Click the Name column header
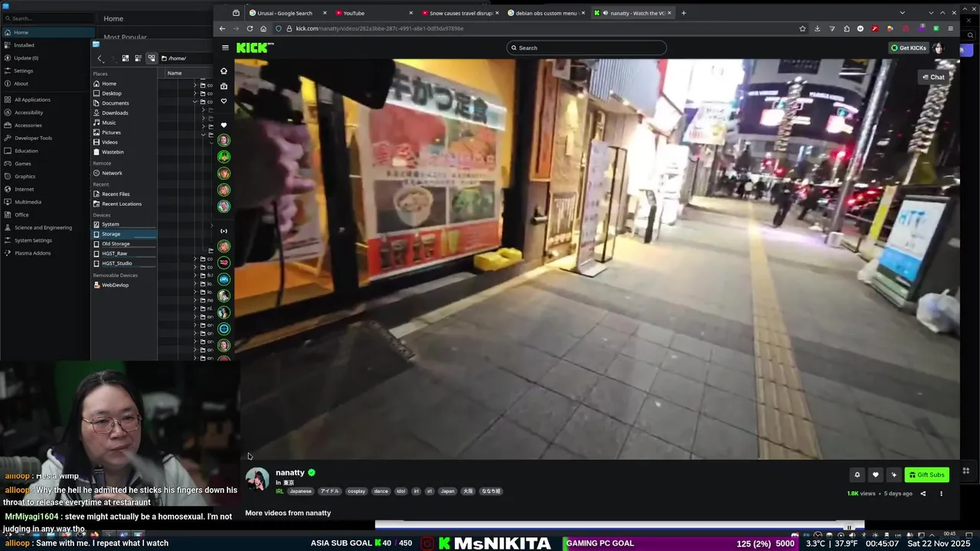 click(x=175, y=73)
